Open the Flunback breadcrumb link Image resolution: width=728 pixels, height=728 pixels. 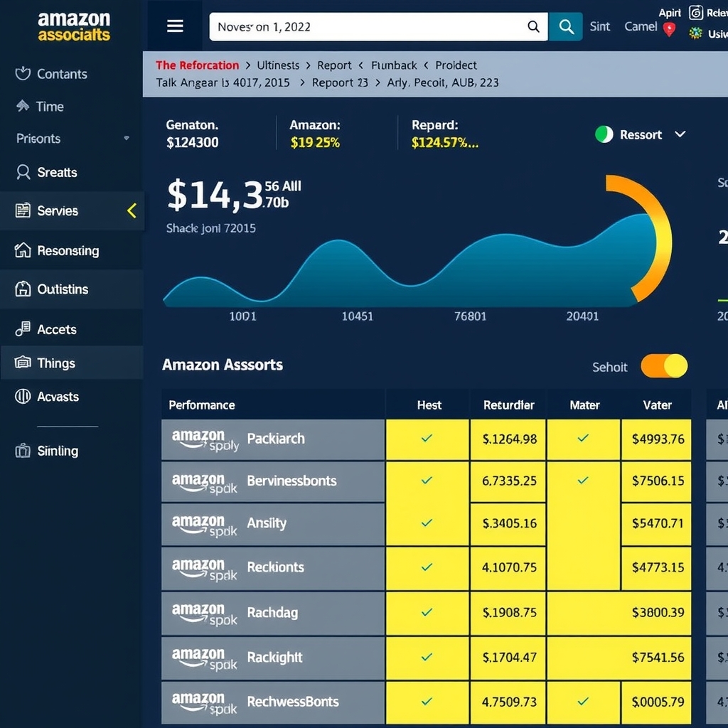click(x=394, y=65)
